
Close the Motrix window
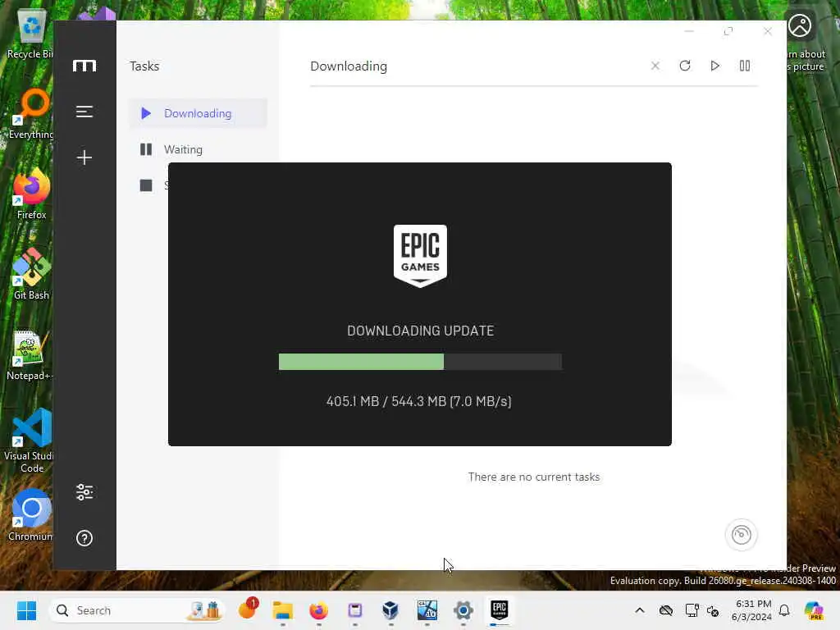click(x=767, y=31)
